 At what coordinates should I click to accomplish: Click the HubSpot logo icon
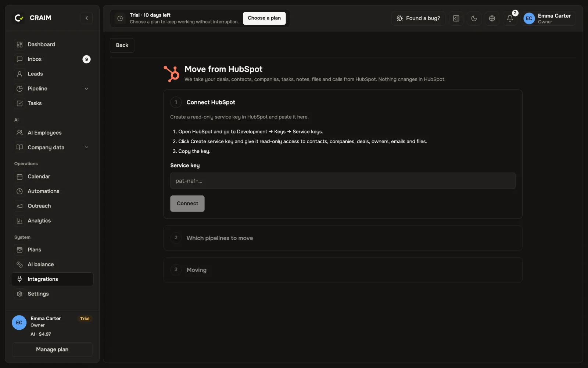pos(172,74)
